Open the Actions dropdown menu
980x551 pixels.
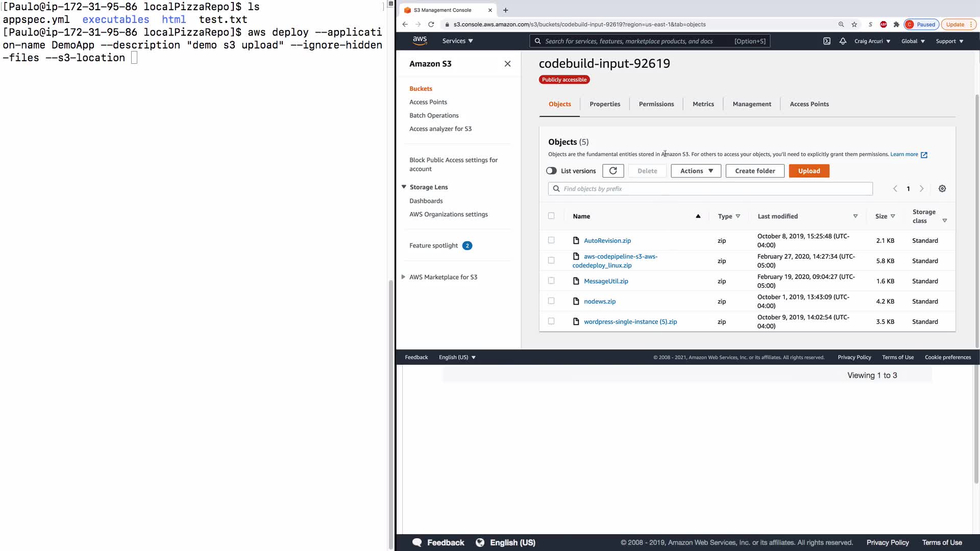[696, 171]
